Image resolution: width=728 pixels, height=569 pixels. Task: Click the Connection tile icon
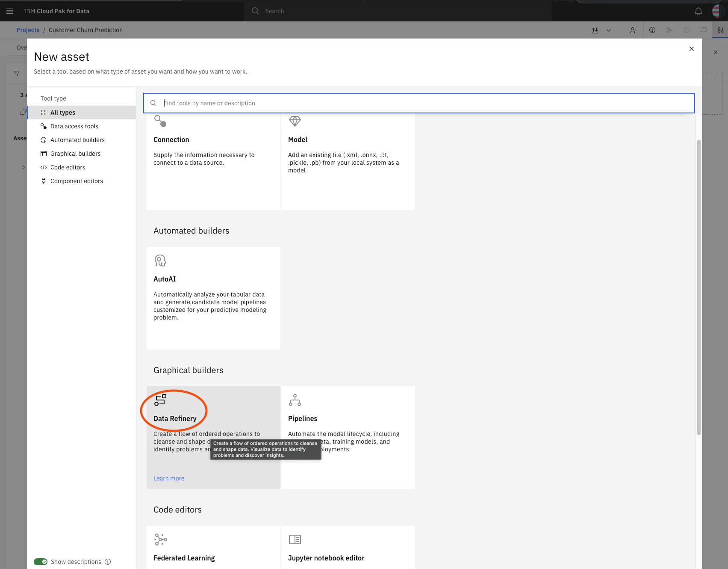click(160, 121)
